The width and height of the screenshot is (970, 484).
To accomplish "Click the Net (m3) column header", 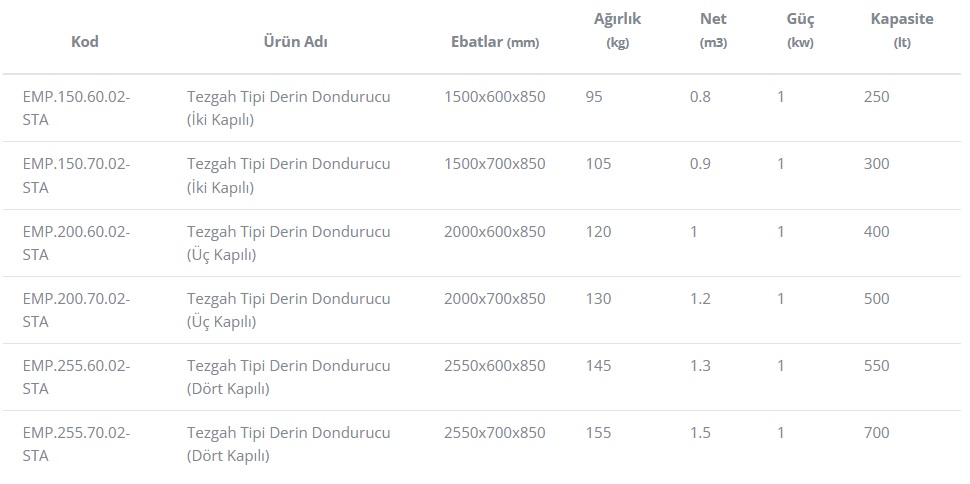I will tap(713, 30).
